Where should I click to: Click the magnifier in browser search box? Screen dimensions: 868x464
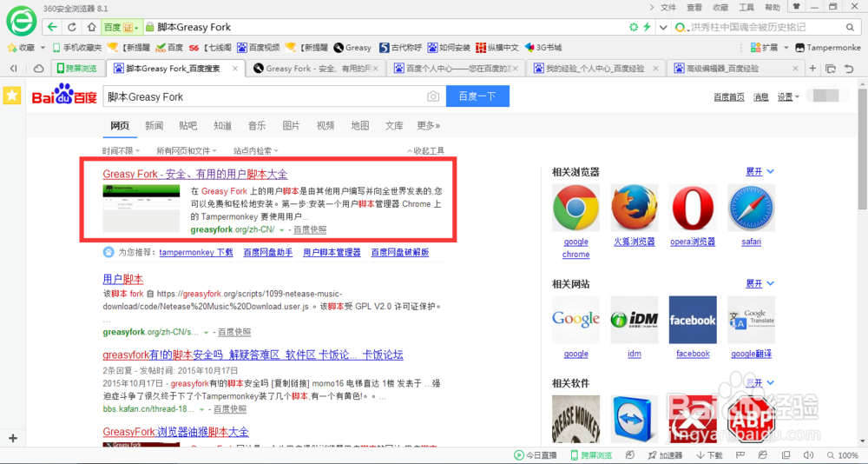click(850, 27)
